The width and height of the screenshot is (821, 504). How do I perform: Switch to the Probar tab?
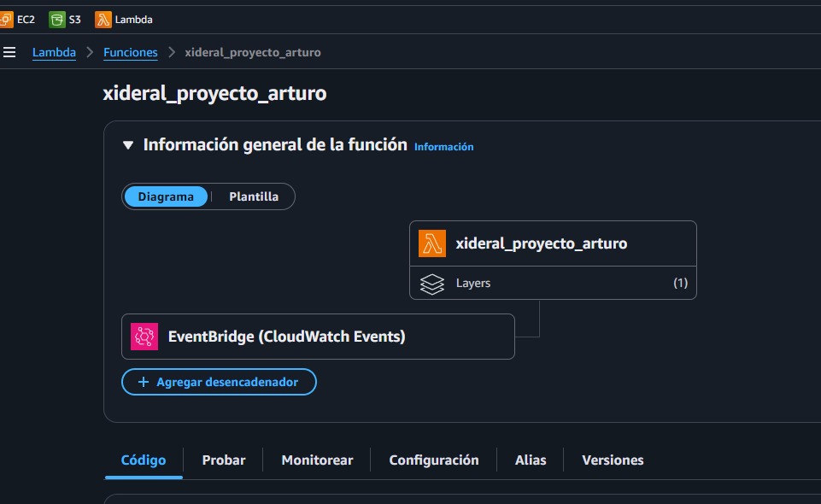click(x=224, y=460)
